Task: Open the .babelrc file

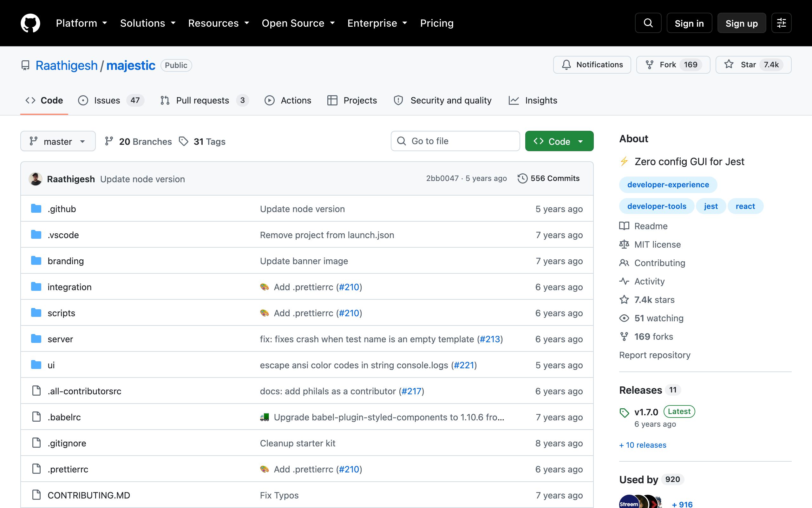Action: [x=64, y=417]
